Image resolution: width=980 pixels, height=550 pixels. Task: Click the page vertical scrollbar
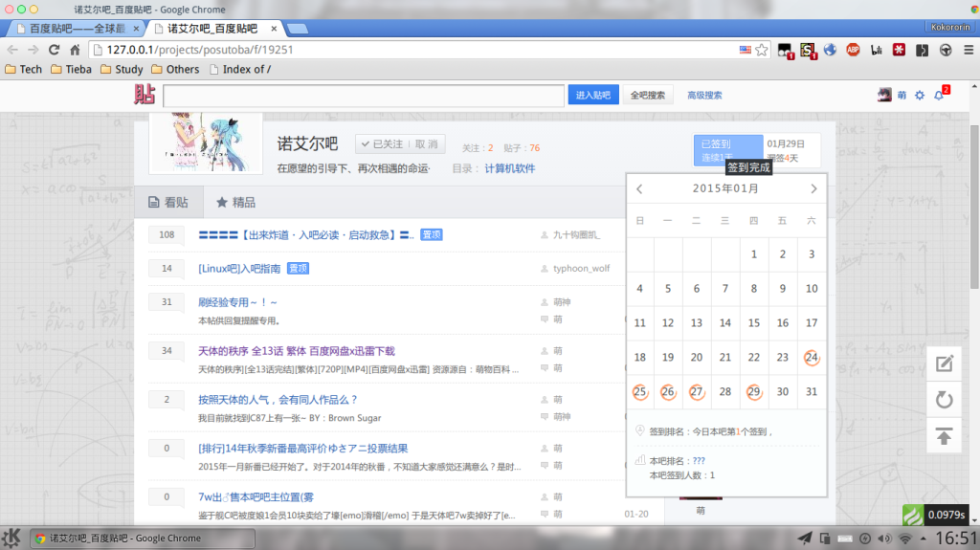click(x=974, y=207)
